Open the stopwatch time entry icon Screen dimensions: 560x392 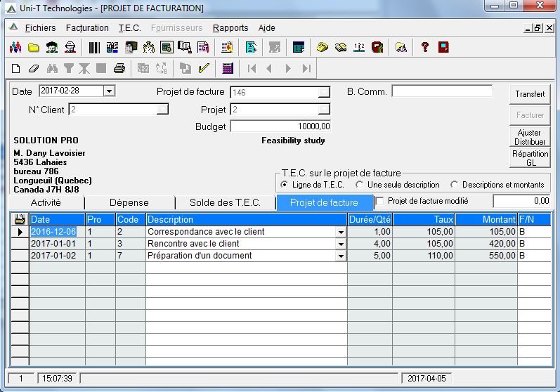click(148, 48)
